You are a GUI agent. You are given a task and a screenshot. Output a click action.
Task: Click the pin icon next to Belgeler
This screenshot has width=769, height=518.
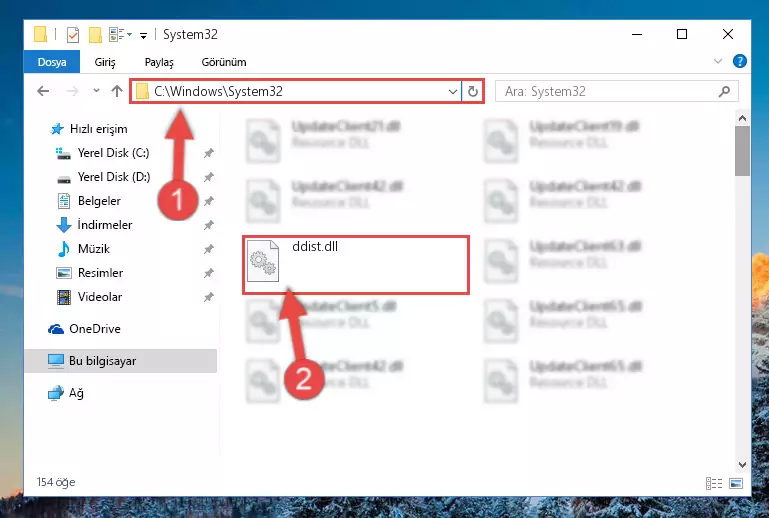point(209,201)
